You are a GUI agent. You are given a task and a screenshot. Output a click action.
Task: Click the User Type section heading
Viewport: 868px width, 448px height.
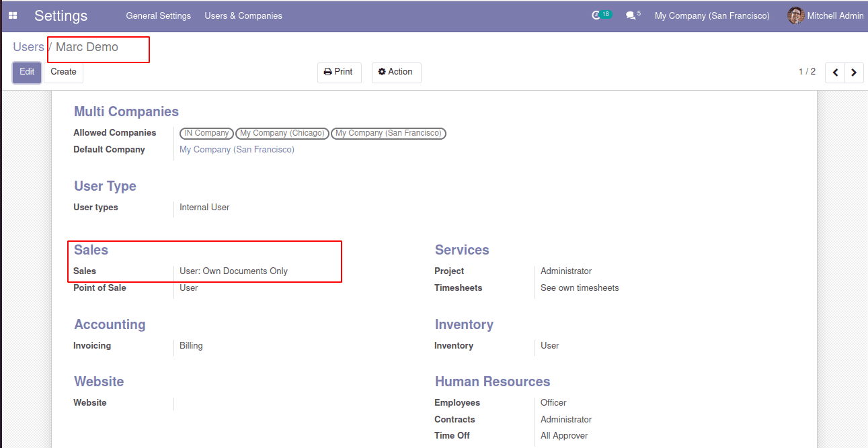(x=105, y=186)
